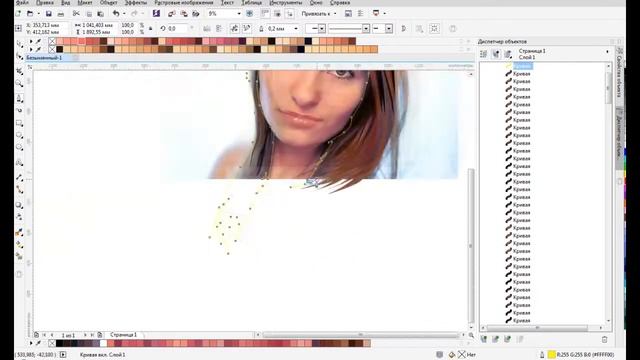Click the Paste icon on toolbar
The image size is (640, 360).
pyautogui.click(x=100, y=13)
